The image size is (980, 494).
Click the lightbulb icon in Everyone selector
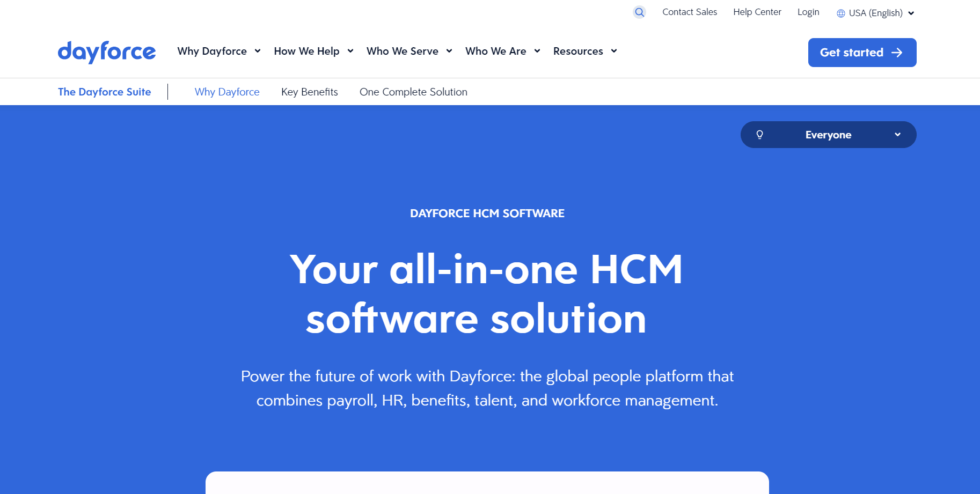[x=759, y=135]
